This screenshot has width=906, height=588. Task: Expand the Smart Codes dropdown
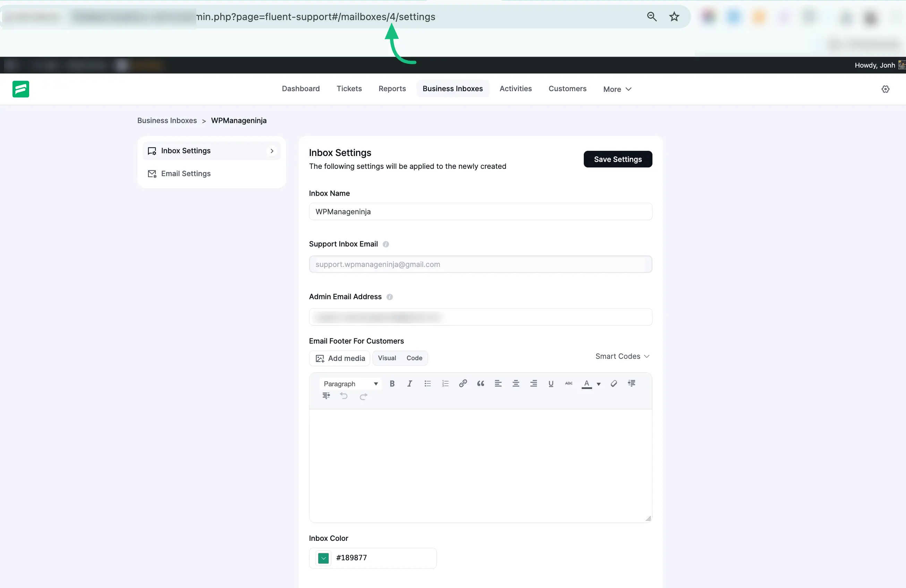[x=622, y=356]
